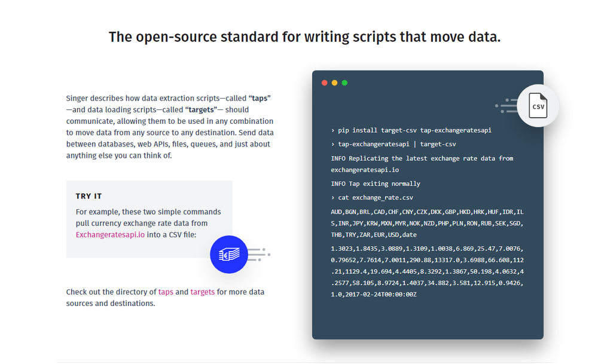Click the timestamp 2017-02-24T00:00:00Z
This screenshot has width=598, height=364.
coord(381,294)
